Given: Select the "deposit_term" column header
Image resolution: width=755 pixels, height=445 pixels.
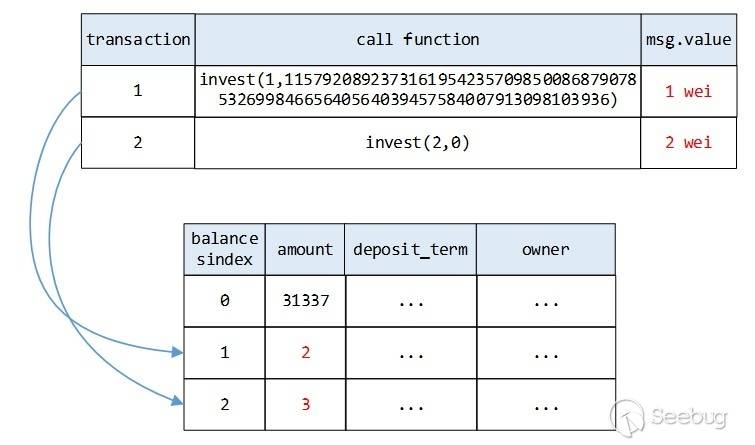Looking at the screenshot, I should [x=410, y=249].
